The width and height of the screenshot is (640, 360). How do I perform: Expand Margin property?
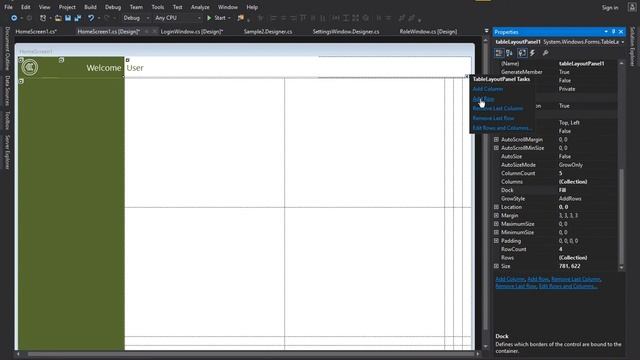tap(496, 216)
